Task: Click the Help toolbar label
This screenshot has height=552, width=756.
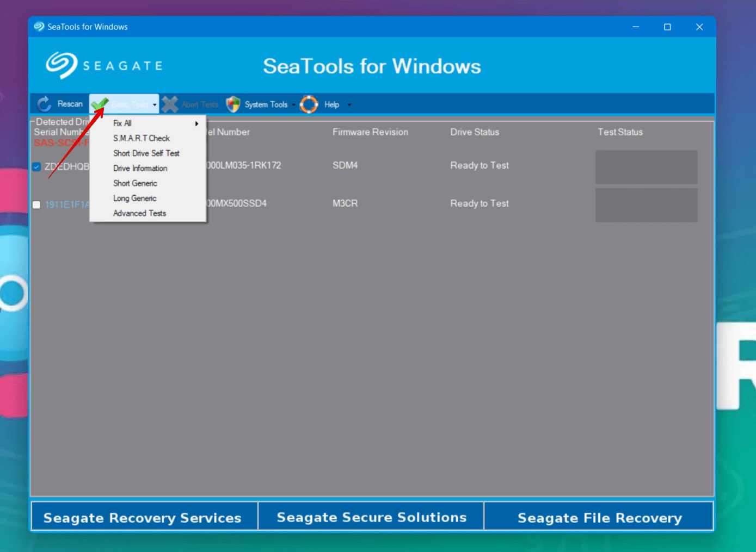Action: pyautogui.click(x=331, y=104)
